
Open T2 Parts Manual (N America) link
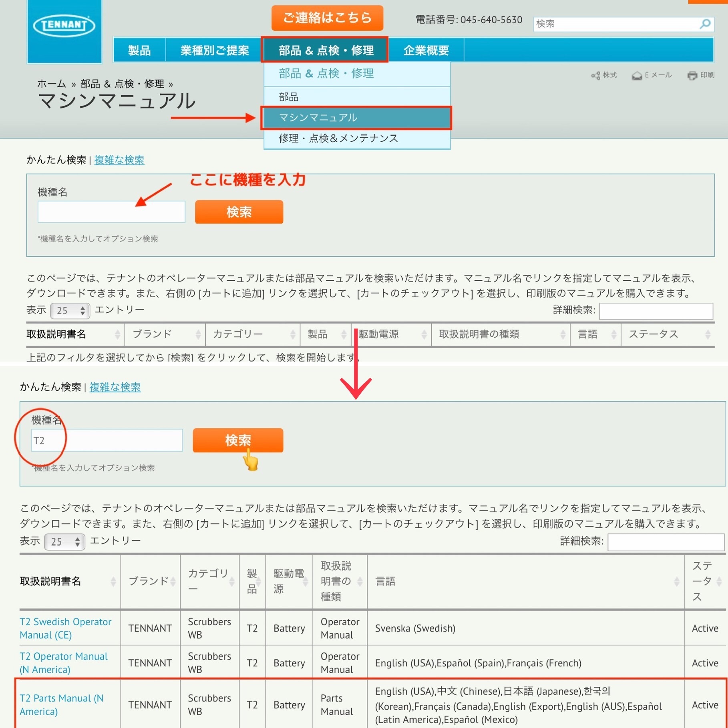coord(62,705)
